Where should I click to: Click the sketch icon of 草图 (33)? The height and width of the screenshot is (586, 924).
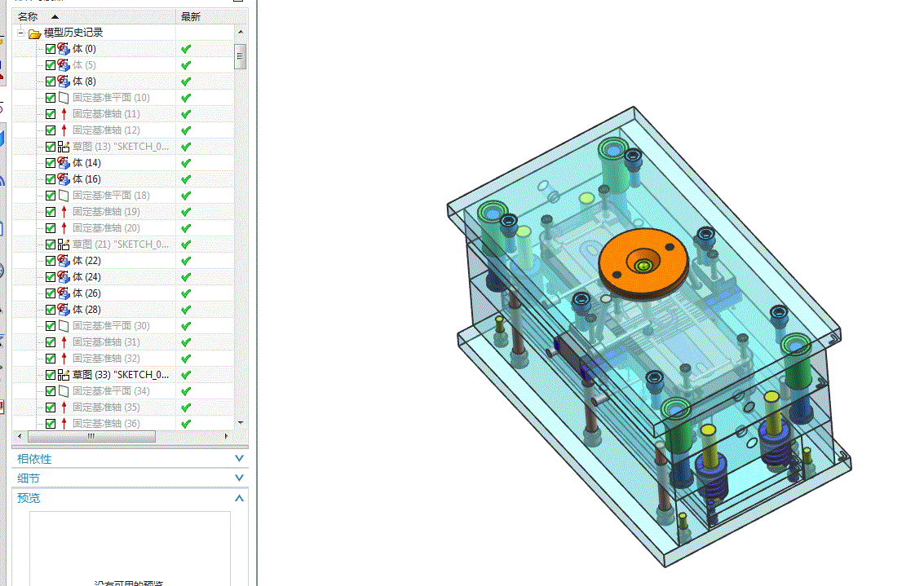click(64, 375)
